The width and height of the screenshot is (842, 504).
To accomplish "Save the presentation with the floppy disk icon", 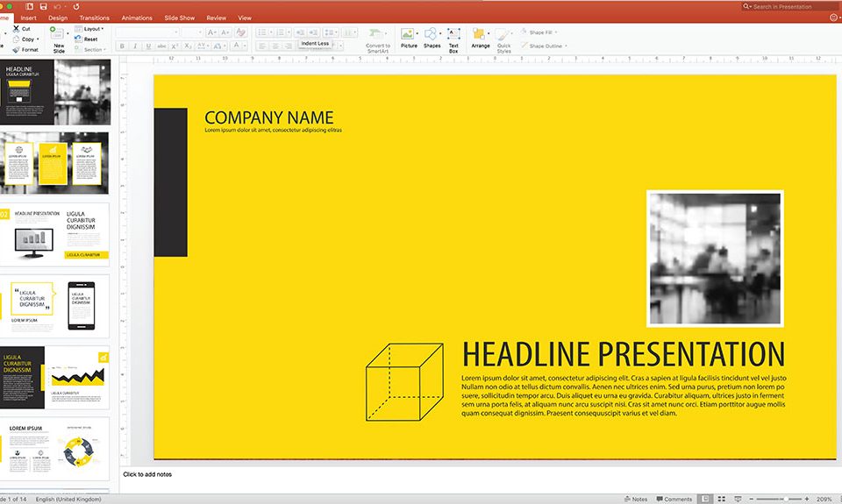I will pyautogui.click(x=43, y=6).
